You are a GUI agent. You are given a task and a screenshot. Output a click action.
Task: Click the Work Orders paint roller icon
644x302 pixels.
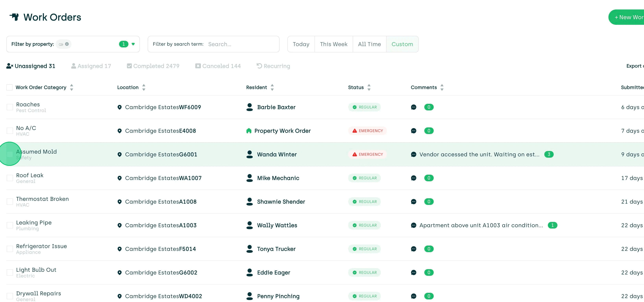click(x=14, y=17)
